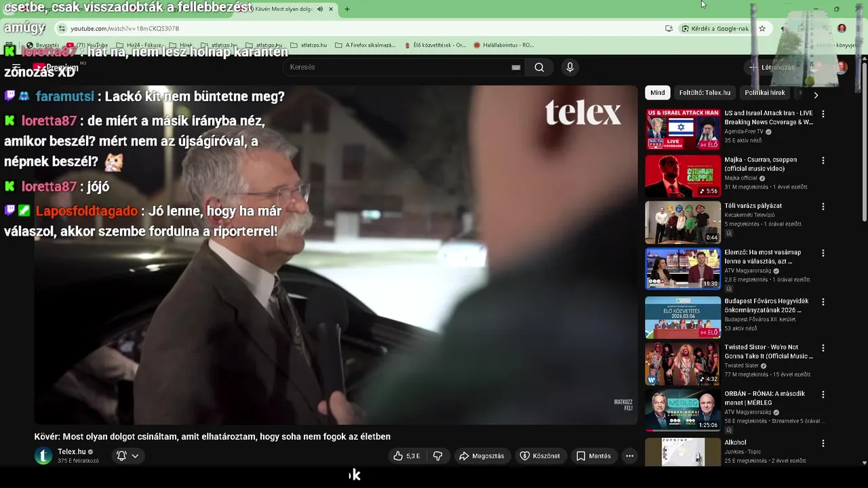This screenshot has width=868, height=488.
Task: Open the Elemző 18:30 video thumbnail
Action: click(683, 269)
